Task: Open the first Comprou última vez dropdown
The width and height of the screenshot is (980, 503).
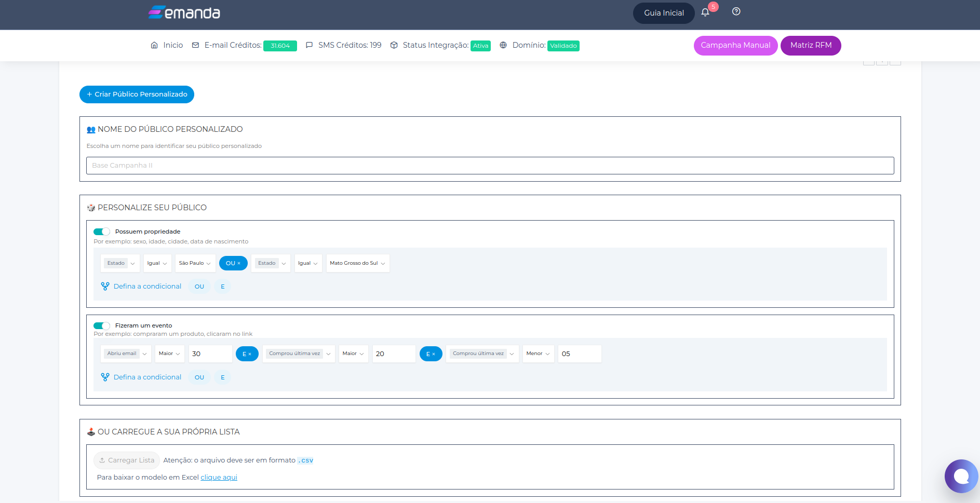Action: pos(299,354)
